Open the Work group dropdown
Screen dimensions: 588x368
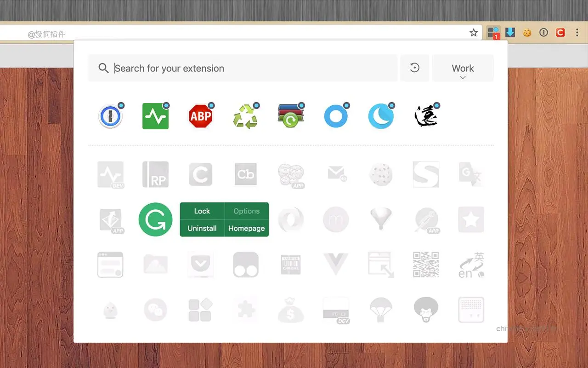tap(463, 69)
